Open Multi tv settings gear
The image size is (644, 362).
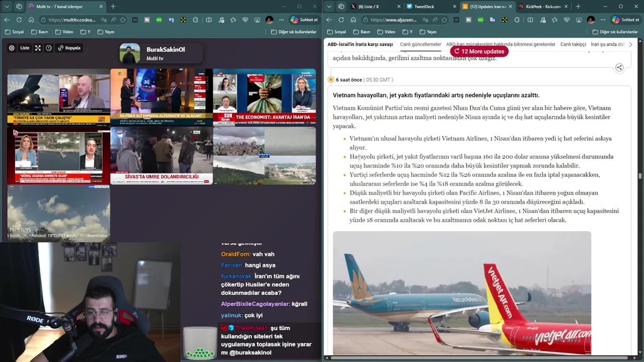(12, 48)
